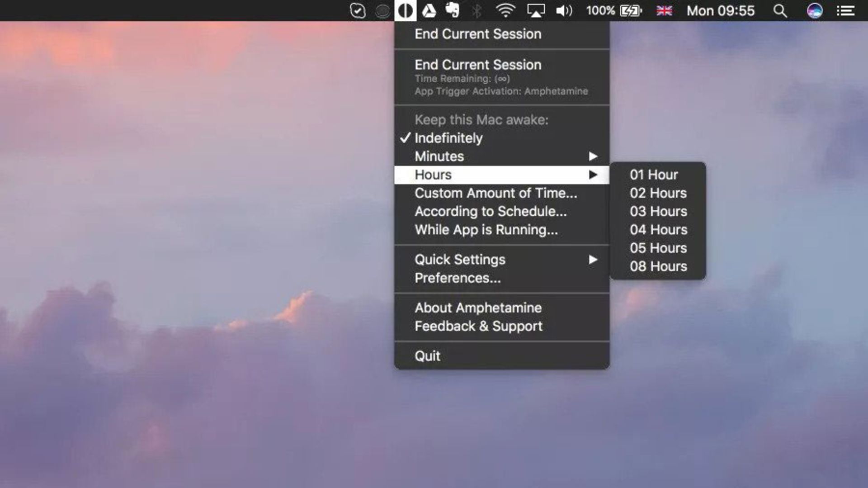The width and height of the screenshot is (868, 488).
Task: Expand the Minutes submenu arrow
Action: pyautogui.click(x=593, y=156)
